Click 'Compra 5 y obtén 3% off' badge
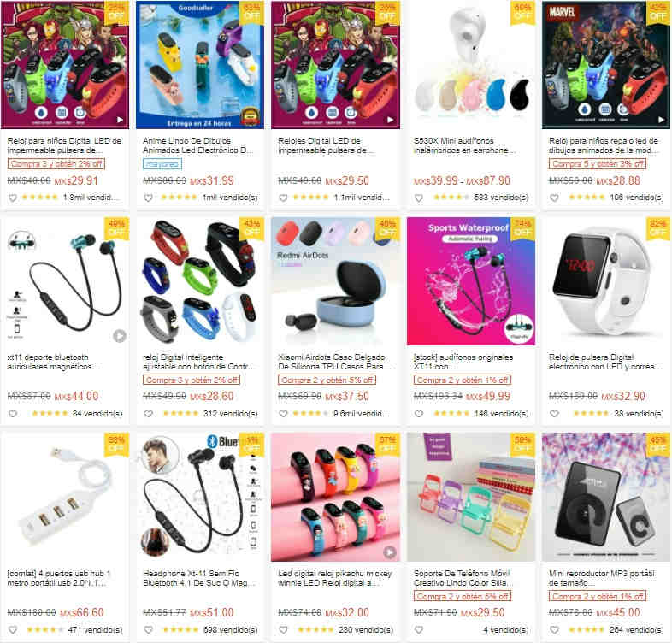This screenshot has height=643, width=672. pos(598,164)
